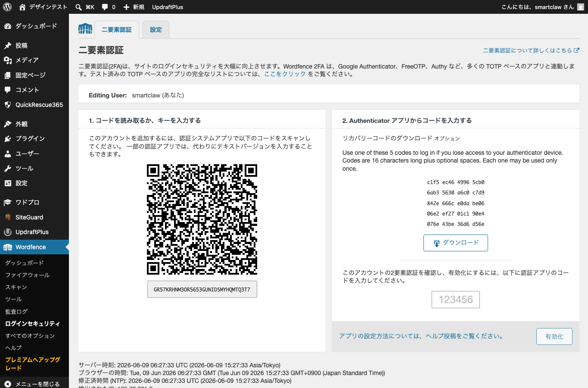Open the コメント bubble icon in sidebar
This screenshot has height=388, width=588.
(8, 90)
